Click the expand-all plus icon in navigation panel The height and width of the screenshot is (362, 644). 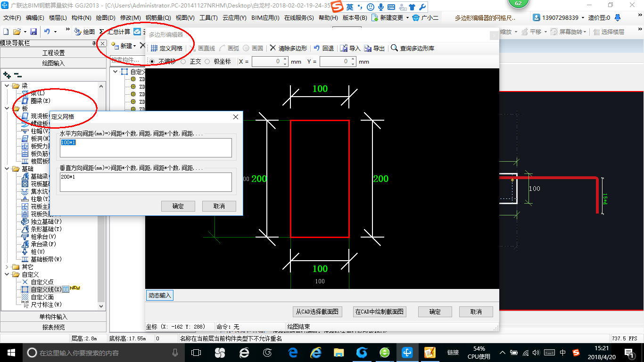pos(7,75)
